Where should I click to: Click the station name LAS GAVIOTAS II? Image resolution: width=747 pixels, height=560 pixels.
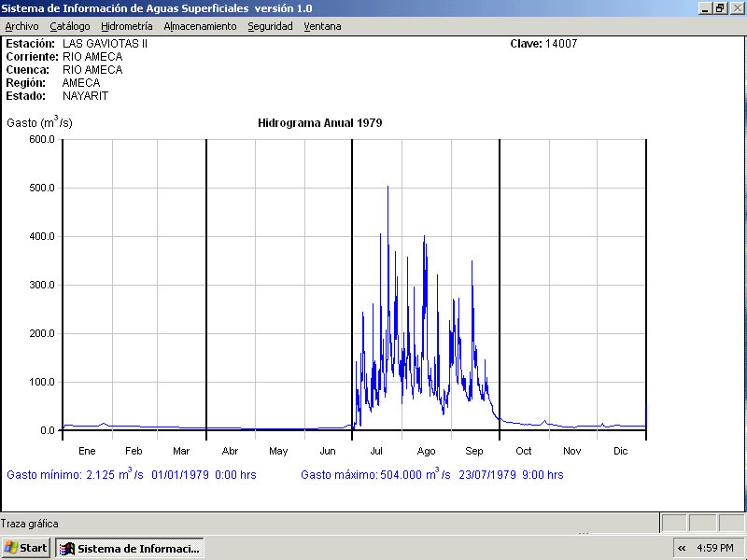pyautogui.click(x=105, y=44)
